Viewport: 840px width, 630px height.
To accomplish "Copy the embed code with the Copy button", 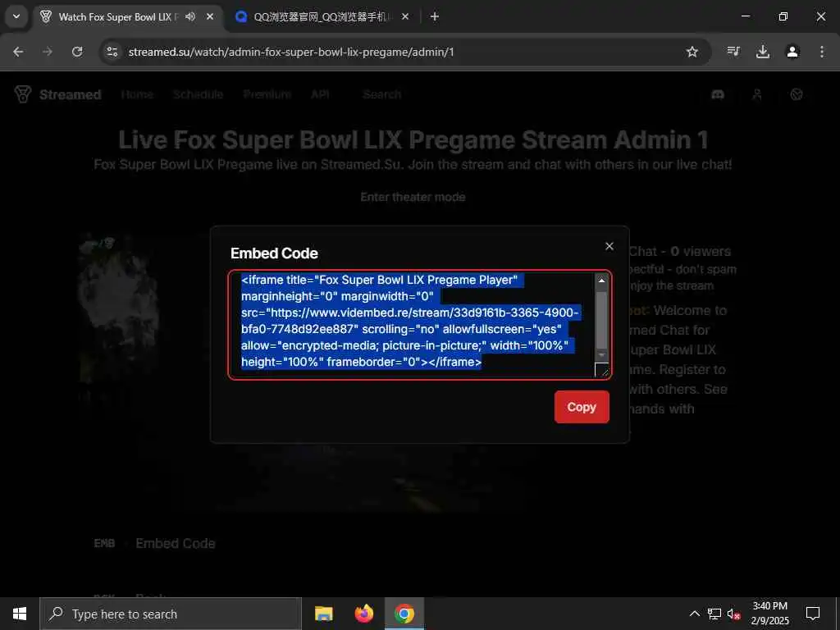I will [582, 407].
